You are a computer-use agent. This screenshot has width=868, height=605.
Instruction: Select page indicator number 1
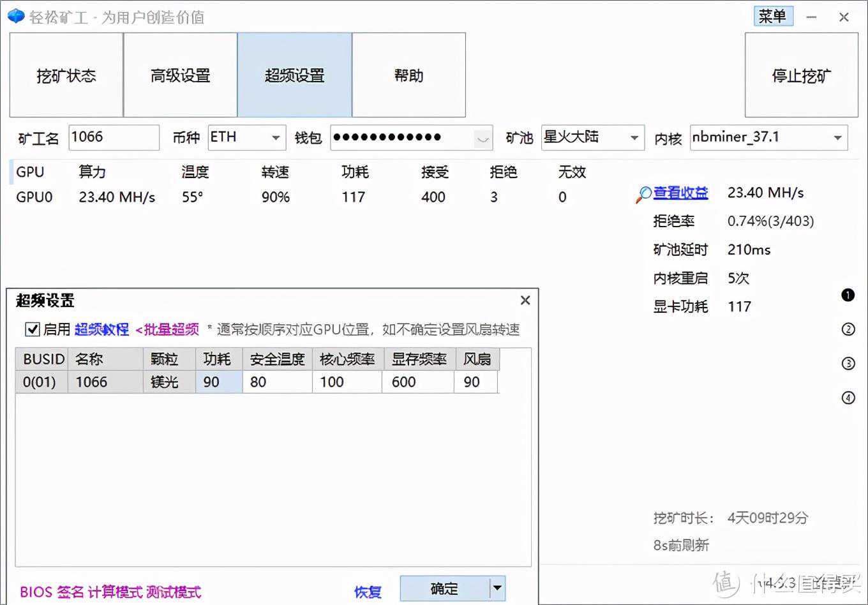pyautogui.click(x=848, y=295)
